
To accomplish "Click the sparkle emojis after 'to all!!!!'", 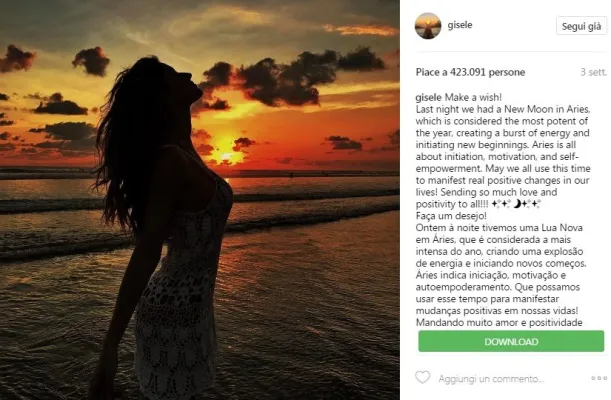I will pos(501,204).
